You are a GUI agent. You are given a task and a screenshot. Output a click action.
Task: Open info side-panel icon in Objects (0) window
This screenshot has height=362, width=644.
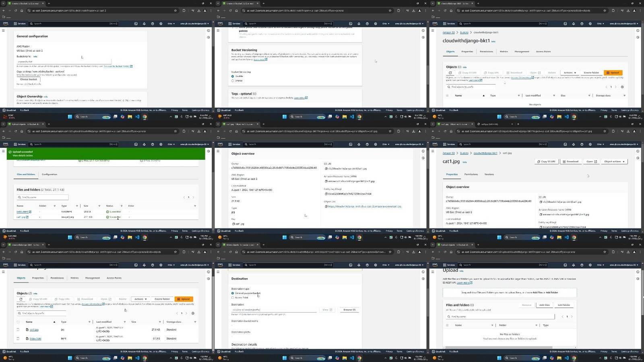pyautogui.click(x=638, y=31)
